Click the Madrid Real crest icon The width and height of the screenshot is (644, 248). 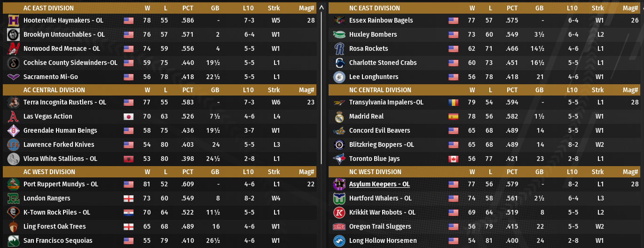tap(339, 116)
